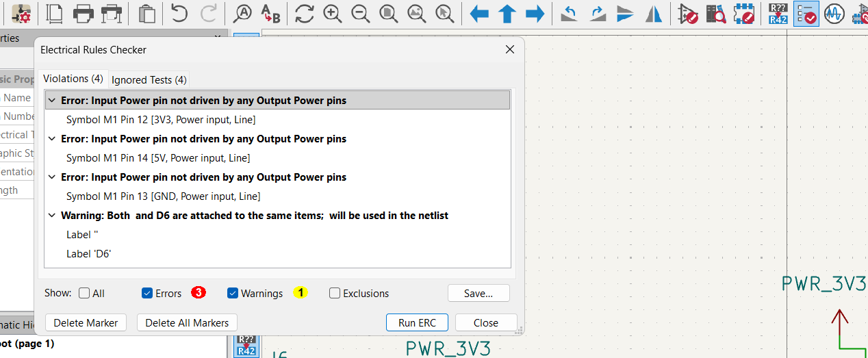Navigate back with left blue arrow
This screenshot has height=358, width=868.
click(479, 13)
